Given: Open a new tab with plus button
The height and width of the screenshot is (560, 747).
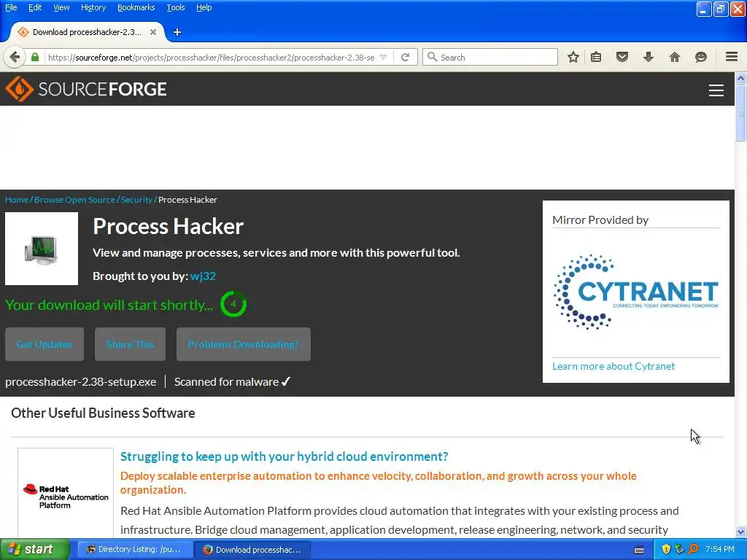Looking at the screenshot, I should point(177,32).
